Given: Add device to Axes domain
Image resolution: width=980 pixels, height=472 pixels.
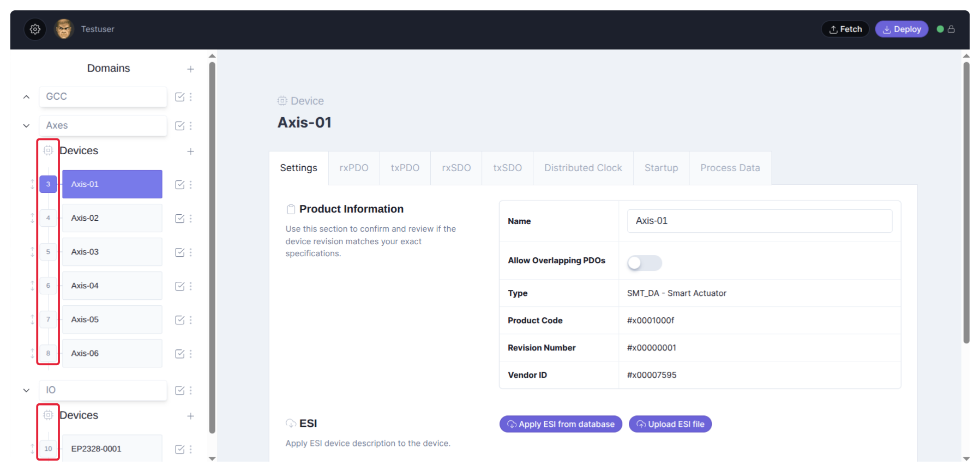Looking at the screenshot, I should click(x=190, y=152).
